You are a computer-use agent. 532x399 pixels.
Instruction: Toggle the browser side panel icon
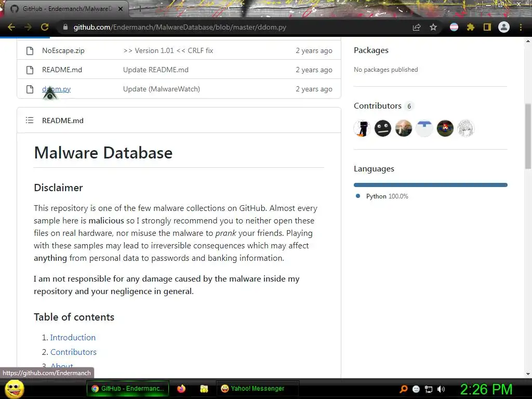click(x=487, y=27)
